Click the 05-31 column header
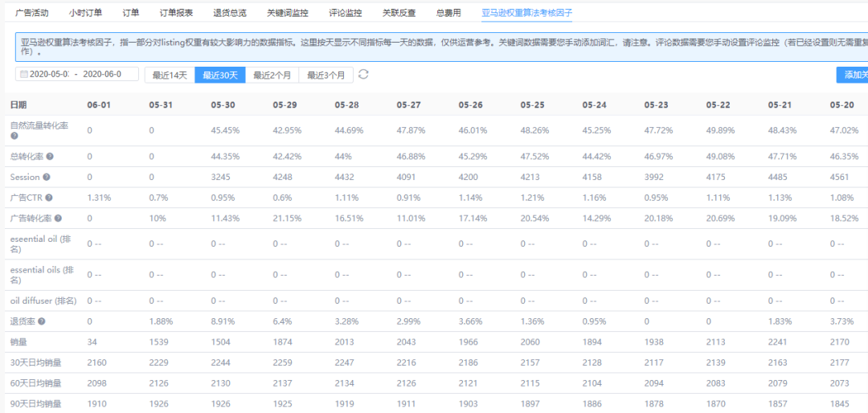868x413 pixels. 159,104
